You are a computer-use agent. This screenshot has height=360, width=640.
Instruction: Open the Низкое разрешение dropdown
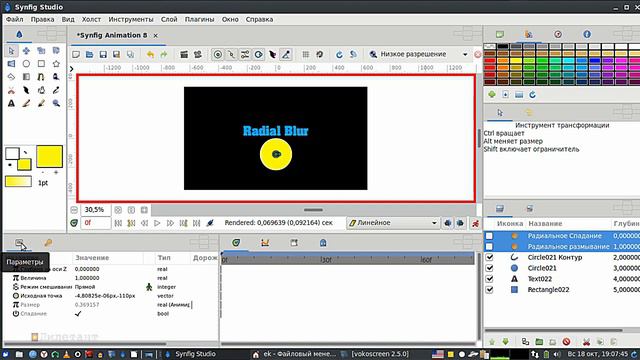pyautogui.click(x=420, y=54)
